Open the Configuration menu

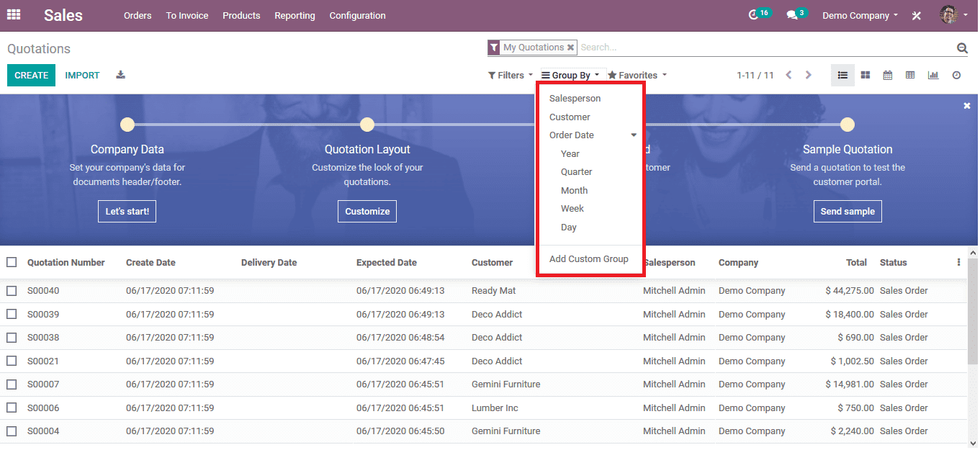[357, 15]
